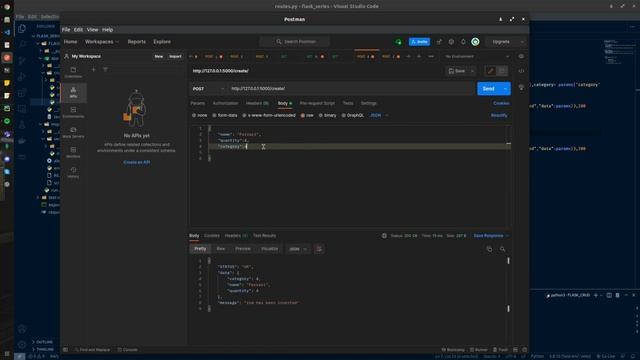Open the Upgrade dropdown arrow
Image resolution: width=640 pixels, height=360 pixels.
click(522, 42)
